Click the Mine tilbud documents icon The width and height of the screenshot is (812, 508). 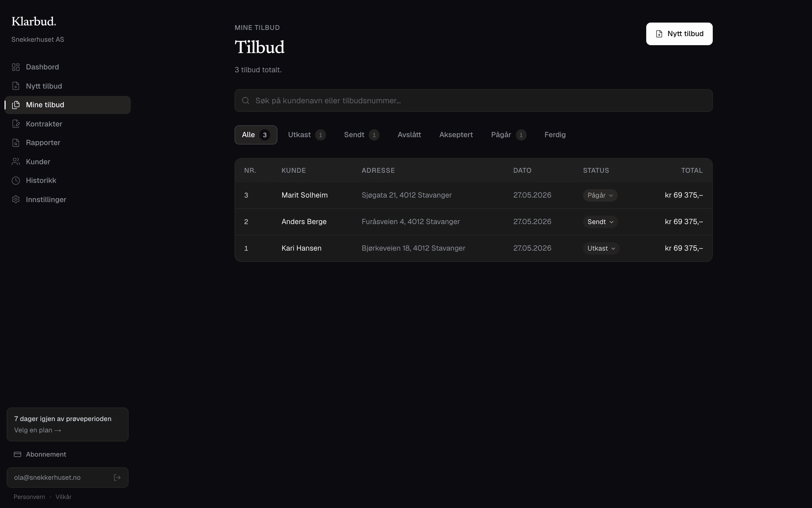[x=16, y=105]
